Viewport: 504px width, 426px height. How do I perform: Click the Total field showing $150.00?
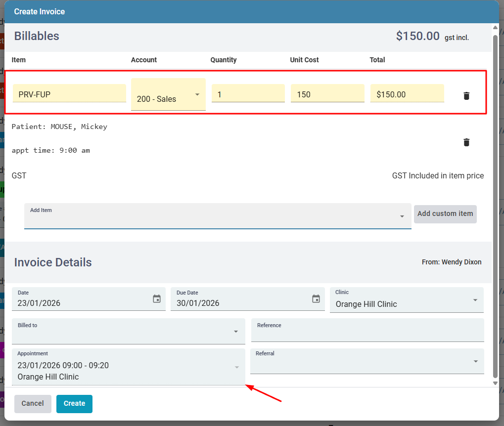click(407, 94)
